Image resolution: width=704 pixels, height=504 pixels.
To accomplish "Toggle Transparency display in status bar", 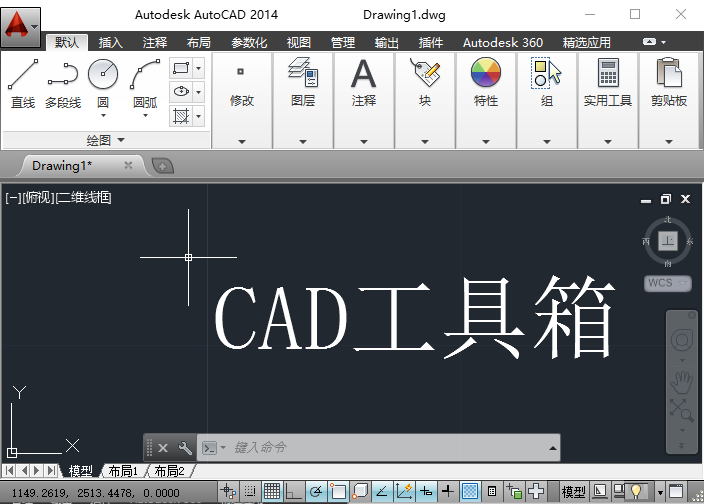I will click(x=470, y=491).
